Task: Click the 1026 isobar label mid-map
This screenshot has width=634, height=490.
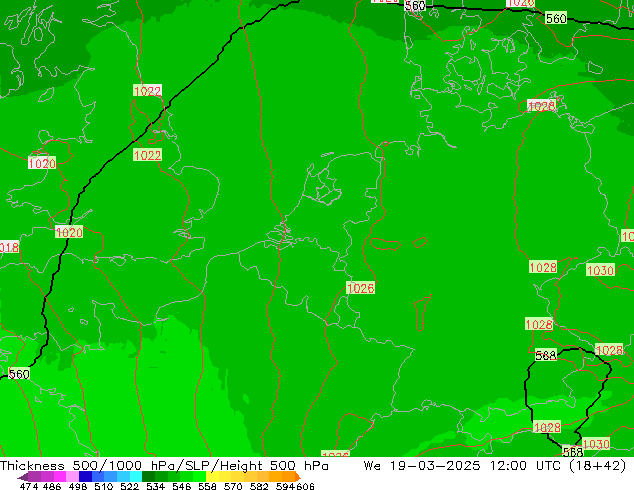Action: pyautogui.click(x=361, y=288)
